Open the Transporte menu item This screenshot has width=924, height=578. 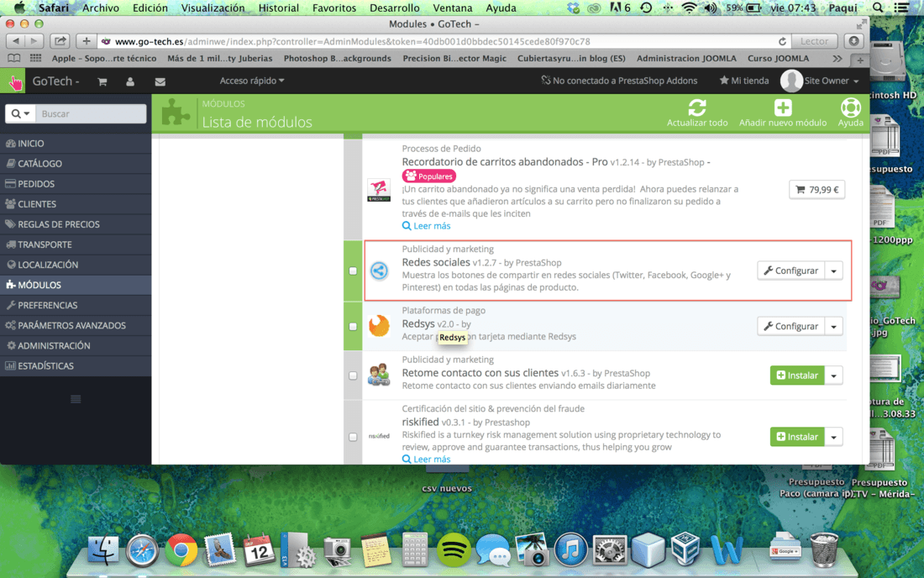click(76, 244)
